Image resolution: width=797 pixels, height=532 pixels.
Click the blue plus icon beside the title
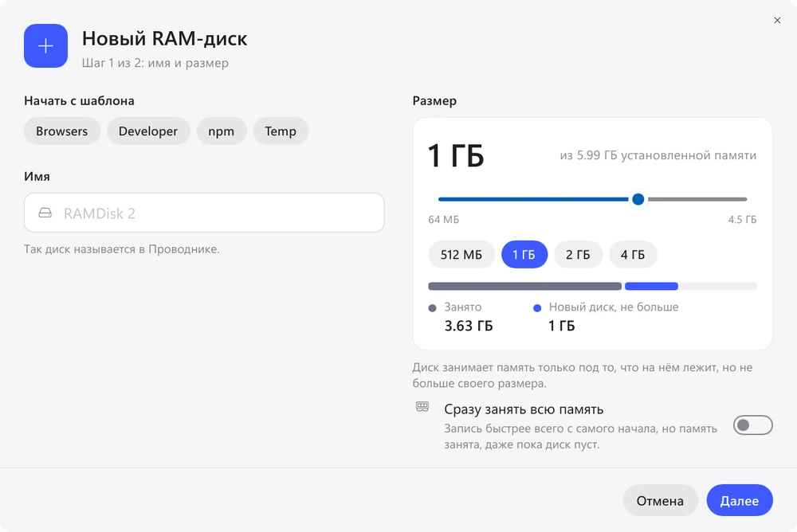tap(45, 45)
